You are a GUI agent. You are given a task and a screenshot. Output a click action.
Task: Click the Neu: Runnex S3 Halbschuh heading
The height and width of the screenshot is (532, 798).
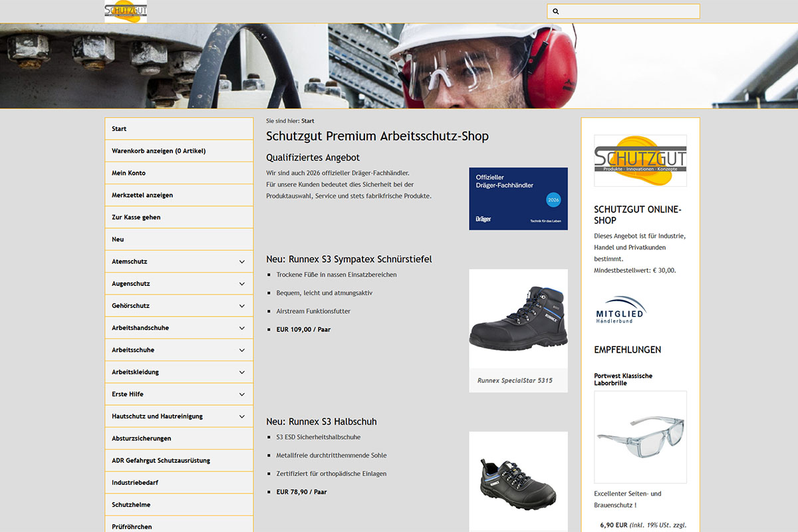tap(322, 422)
